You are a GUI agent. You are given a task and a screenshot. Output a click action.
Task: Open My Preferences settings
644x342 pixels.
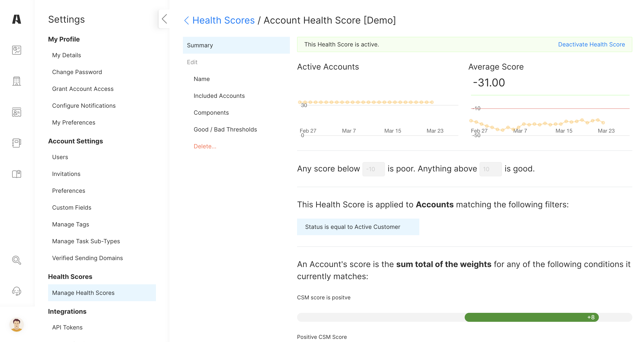[73, 123]
